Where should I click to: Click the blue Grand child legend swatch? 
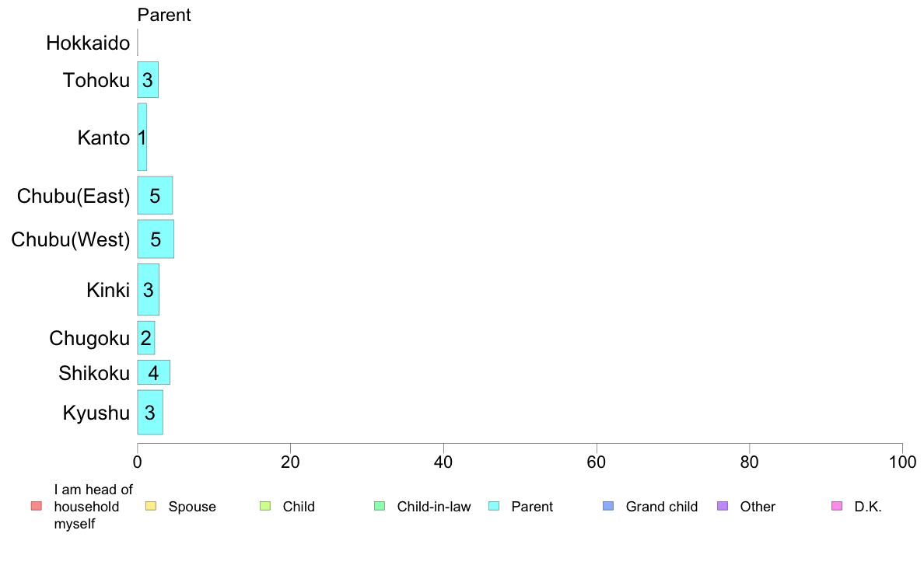tap(608, 506)
